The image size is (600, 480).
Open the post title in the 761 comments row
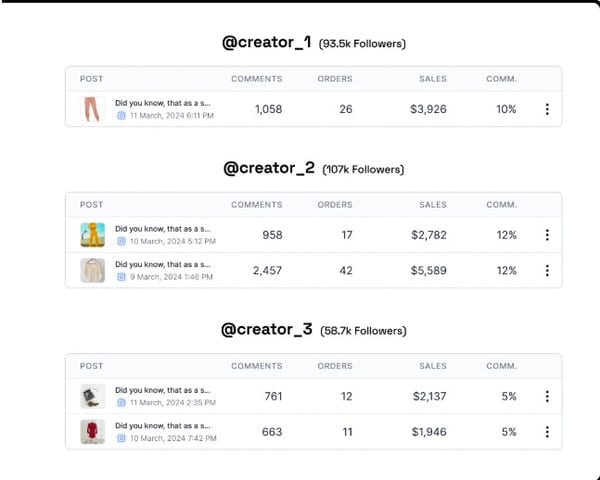click(162, 390)
